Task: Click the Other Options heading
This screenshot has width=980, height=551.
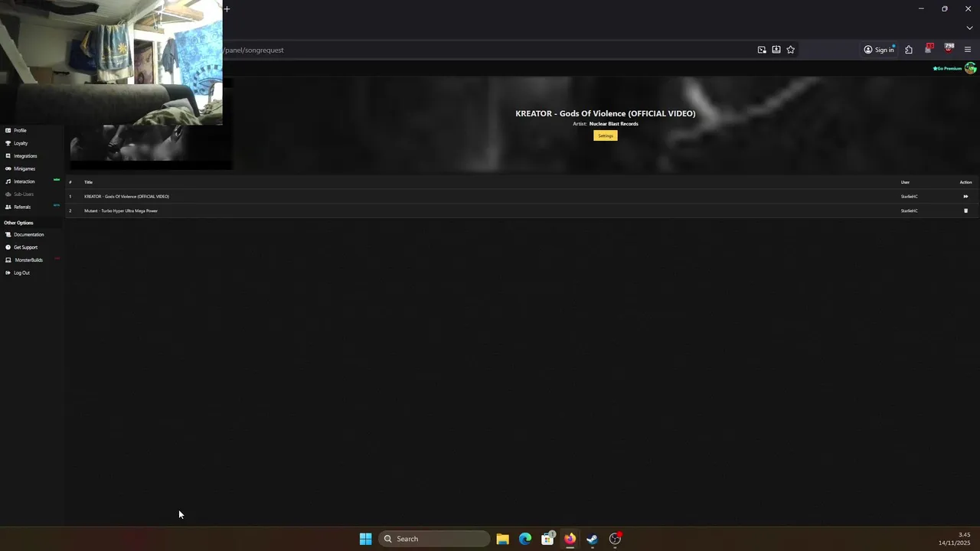Action: pos(18,223)
